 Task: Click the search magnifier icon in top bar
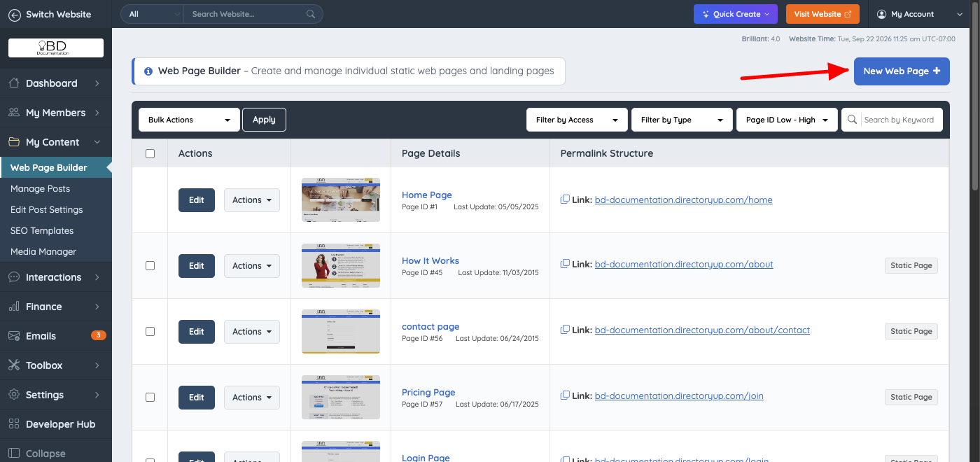[x=311, y=14]
